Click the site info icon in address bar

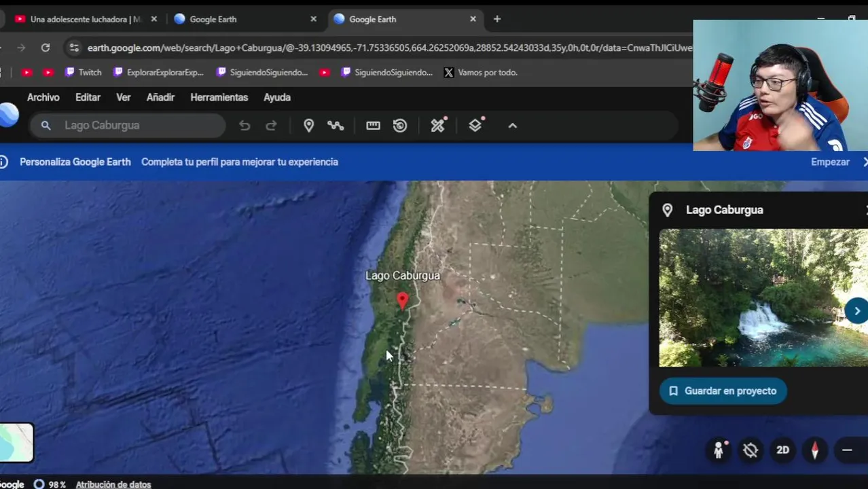point(74,48)
